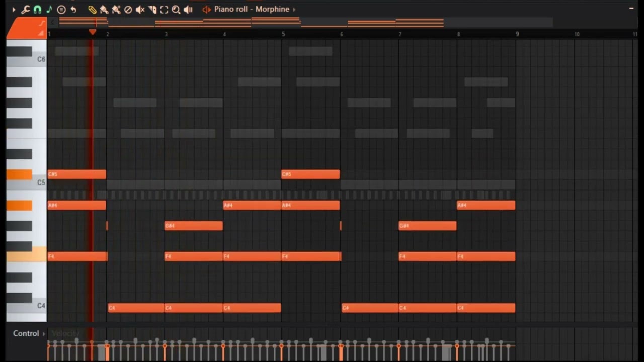Select the A#4 note in bar 4
The width and height of the screenshot is (644, 362).
(252, 205)
